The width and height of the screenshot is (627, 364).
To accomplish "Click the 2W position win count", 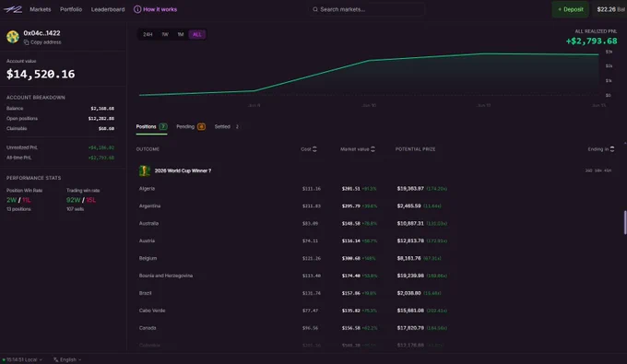I will [11, 200].
